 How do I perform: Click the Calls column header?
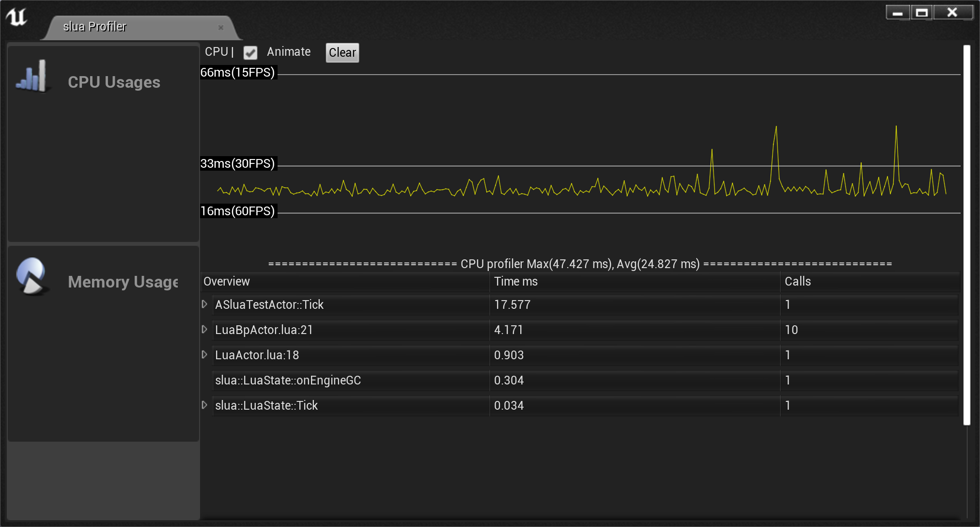coord(797,281)
